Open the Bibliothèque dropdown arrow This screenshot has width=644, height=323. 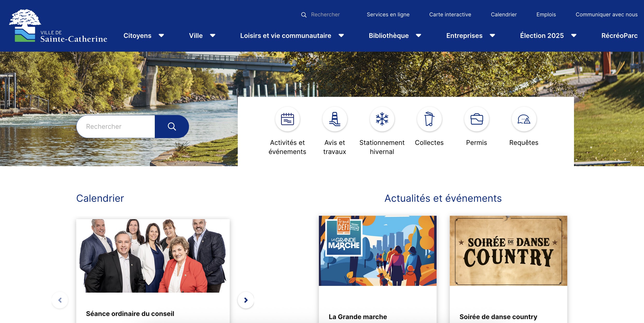(418, 36)
